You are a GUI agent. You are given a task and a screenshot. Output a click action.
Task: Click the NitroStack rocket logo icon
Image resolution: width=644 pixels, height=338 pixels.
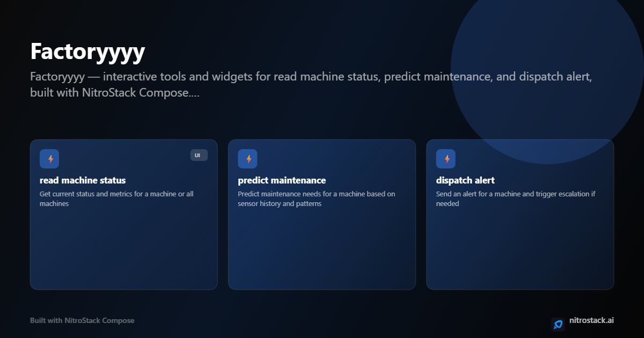coord(558,324)
